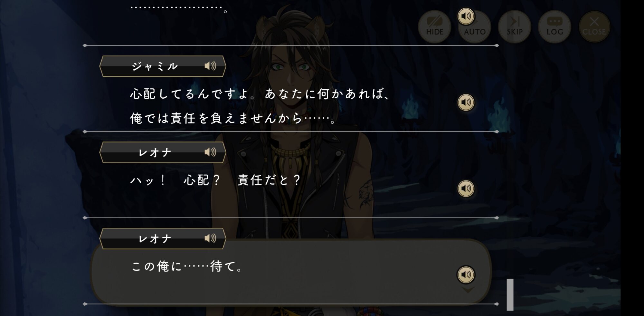This screenshot has width=644, height=316.
Task: Click the dialogue text この俺に……待て。
Action: click(x=187, y=267)
